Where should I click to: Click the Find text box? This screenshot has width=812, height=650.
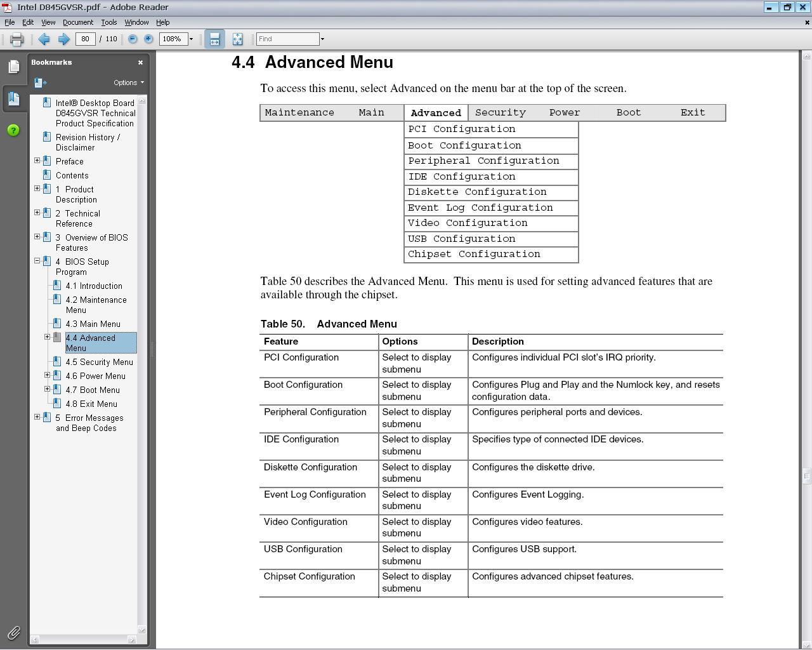(287, 39)
